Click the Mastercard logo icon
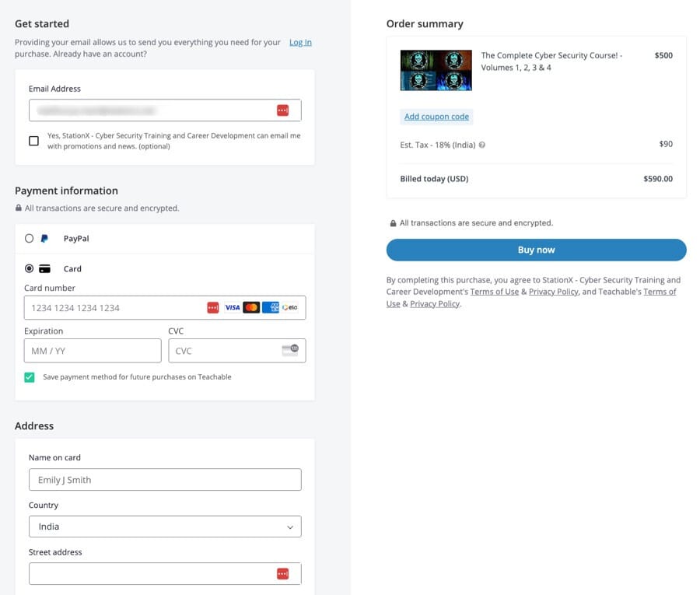 pos(251,308)
